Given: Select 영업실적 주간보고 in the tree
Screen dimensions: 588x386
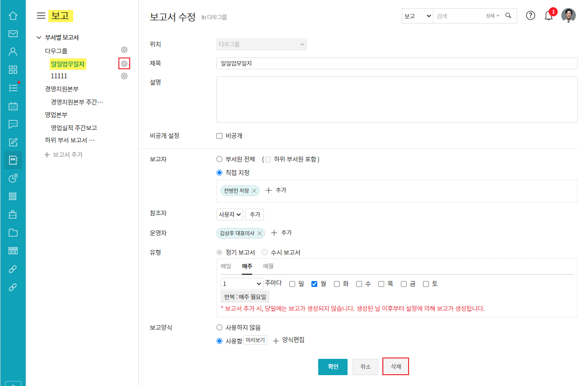Looking at the screenshot, I should point(74,128).
